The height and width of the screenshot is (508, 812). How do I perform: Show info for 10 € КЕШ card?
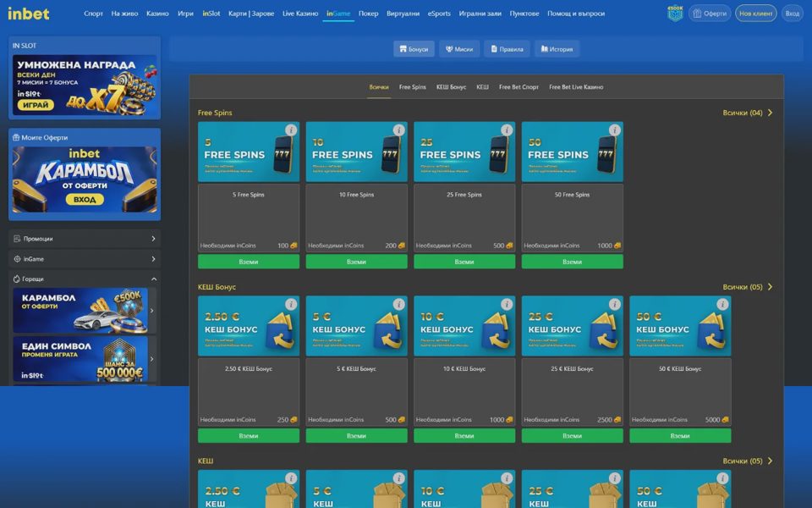point(507,478)
